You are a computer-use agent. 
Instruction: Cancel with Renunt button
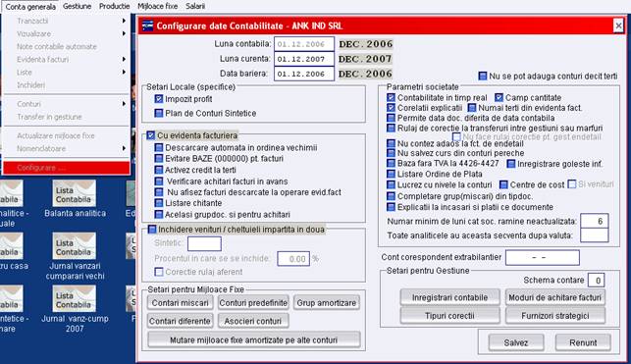[583, 342]
